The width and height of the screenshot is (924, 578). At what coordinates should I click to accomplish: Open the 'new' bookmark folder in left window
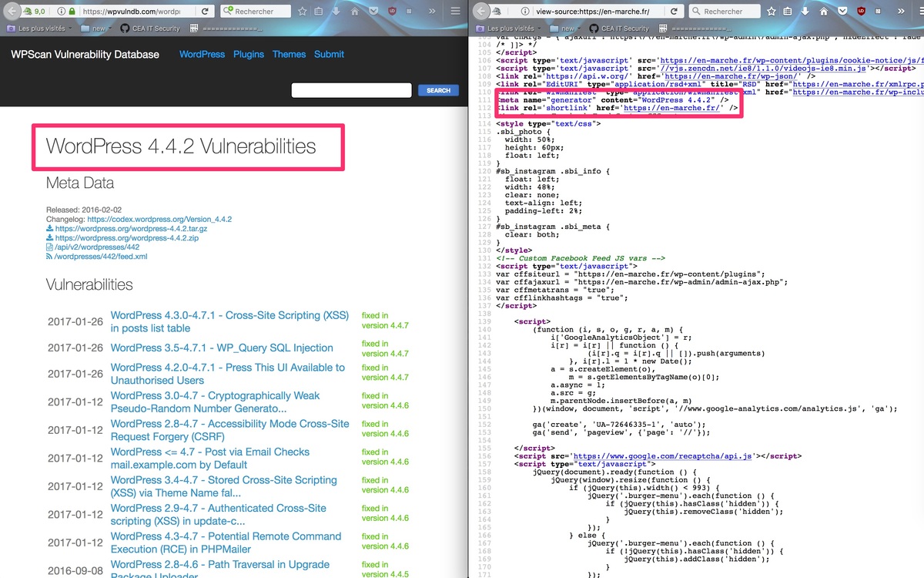pyautogui.click(x=95, y=29)
